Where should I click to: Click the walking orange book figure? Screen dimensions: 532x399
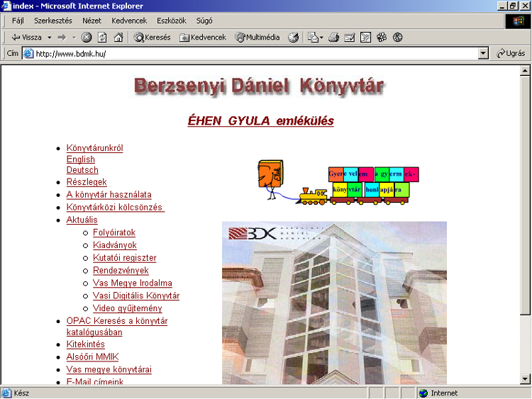[270, 180]
